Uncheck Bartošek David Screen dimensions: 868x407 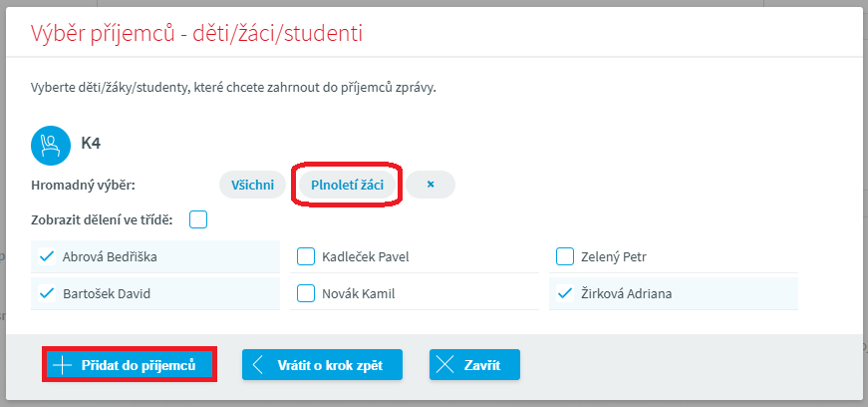(x=46, y=293)
